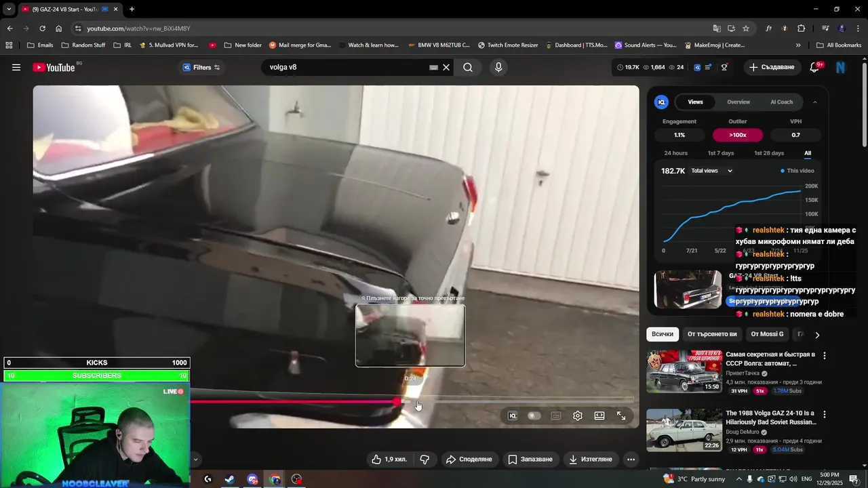
Task: Open the Emails bookmark folder
Action: pos(40,45)
